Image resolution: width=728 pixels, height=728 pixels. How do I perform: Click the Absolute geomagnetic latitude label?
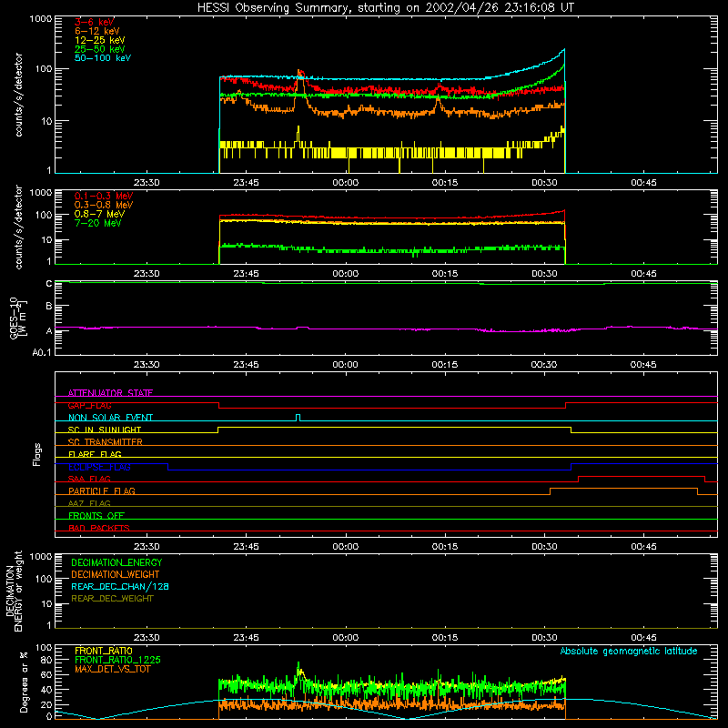click(629, 651)
